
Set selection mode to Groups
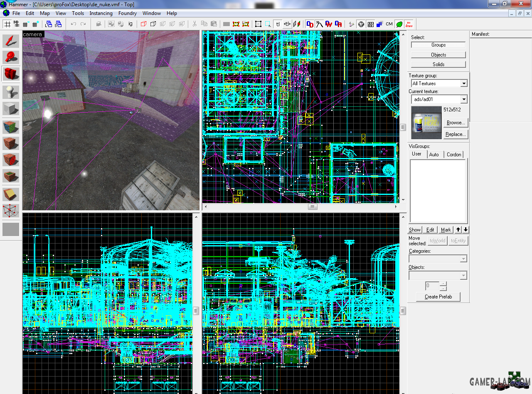coord(438,45)
